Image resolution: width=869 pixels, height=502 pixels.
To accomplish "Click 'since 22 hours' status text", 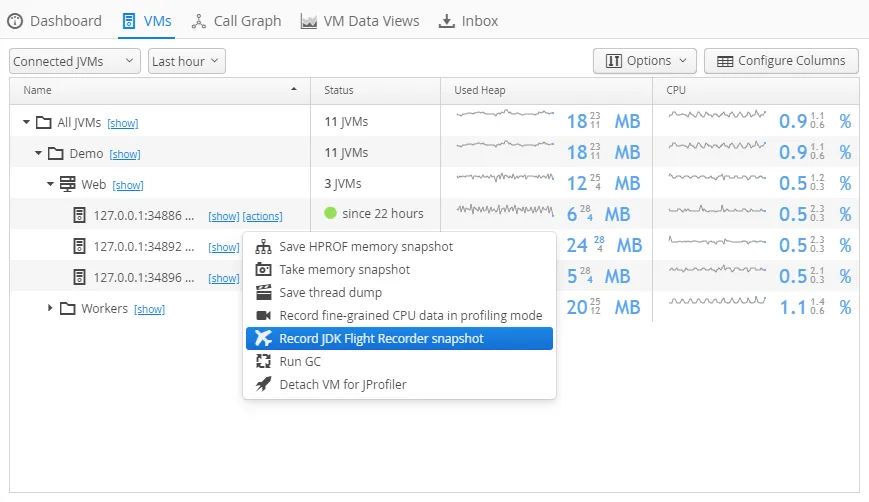I will [x=382, y=213].
